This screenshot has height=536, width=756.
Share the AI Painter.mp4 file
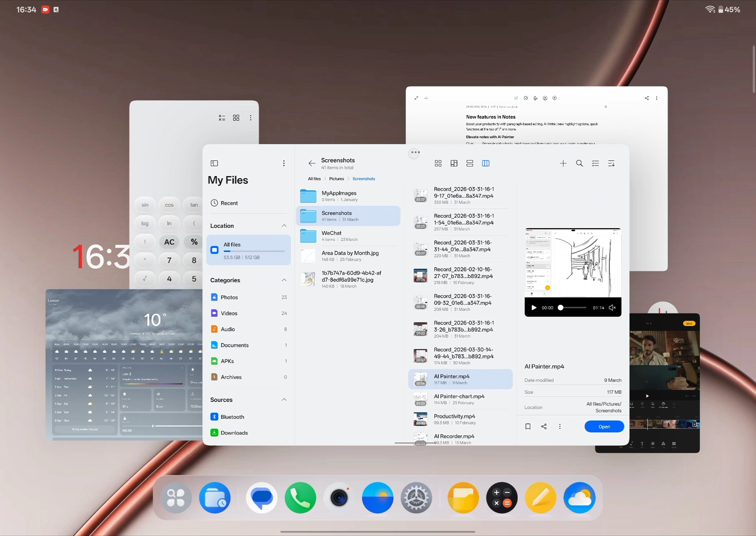(x=544, y=426)
